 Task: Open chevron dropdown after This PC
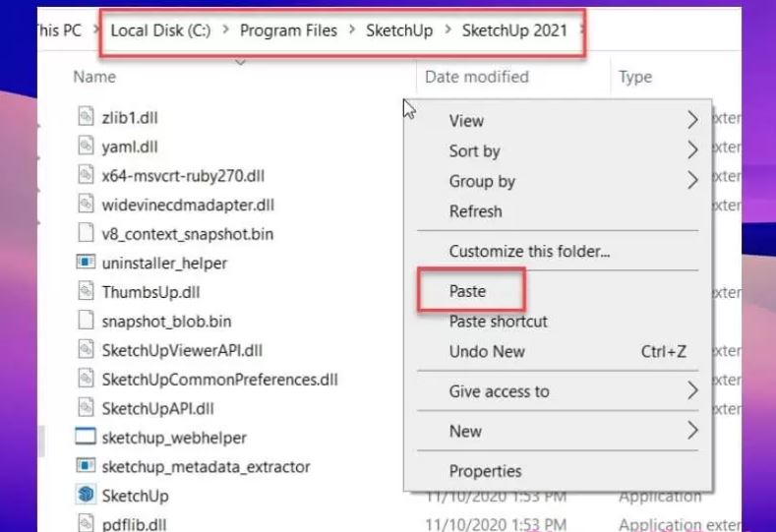(96, 30)
